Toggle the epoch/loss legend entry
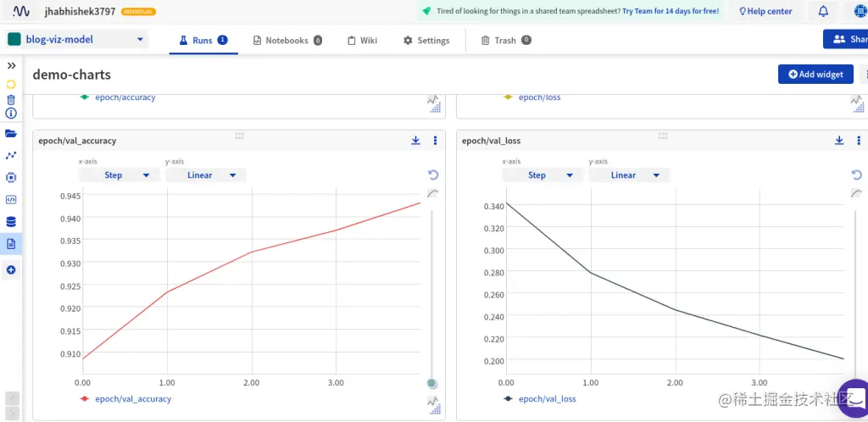Viewport: 868px width, 422px height. coord(532,97)
